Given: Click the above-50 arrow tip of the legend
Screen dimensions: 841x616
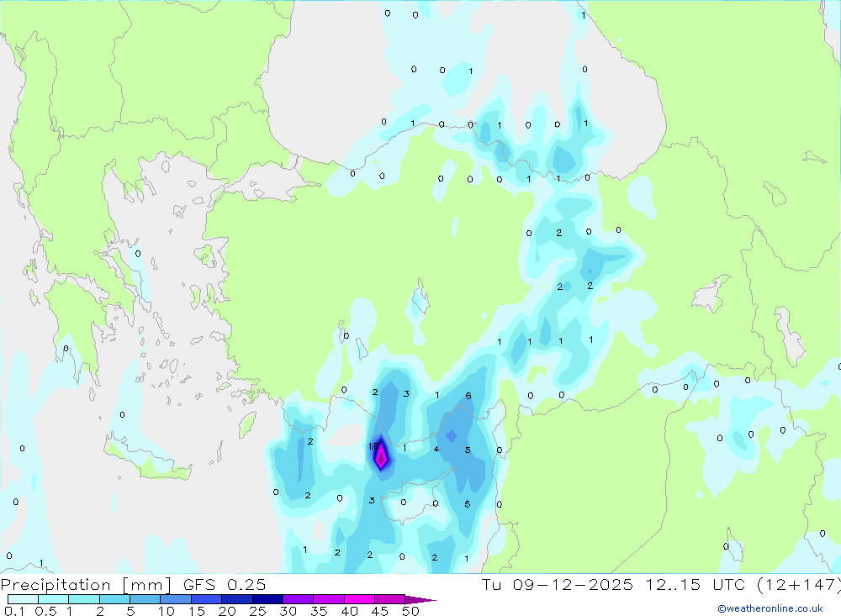Looking at the screenshot, I should [x=421, y=600].
